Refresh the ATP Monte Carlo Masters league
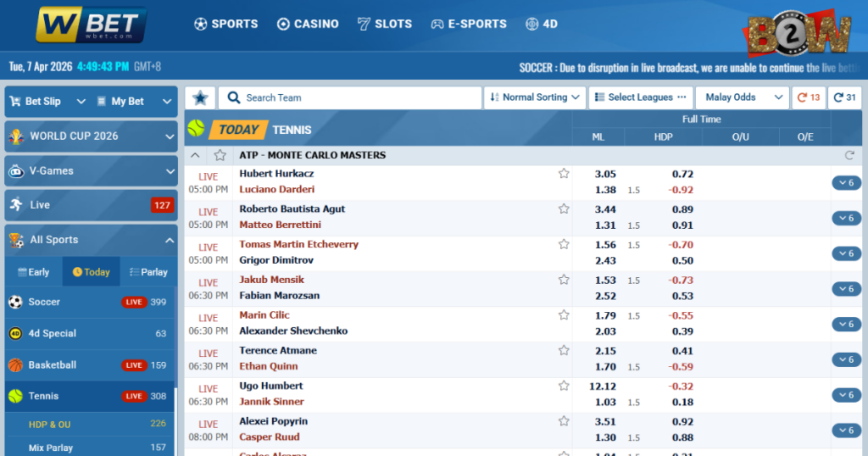The height and width of the screenshot is (456, 868). pyautogui.click(x=849, y=155)
